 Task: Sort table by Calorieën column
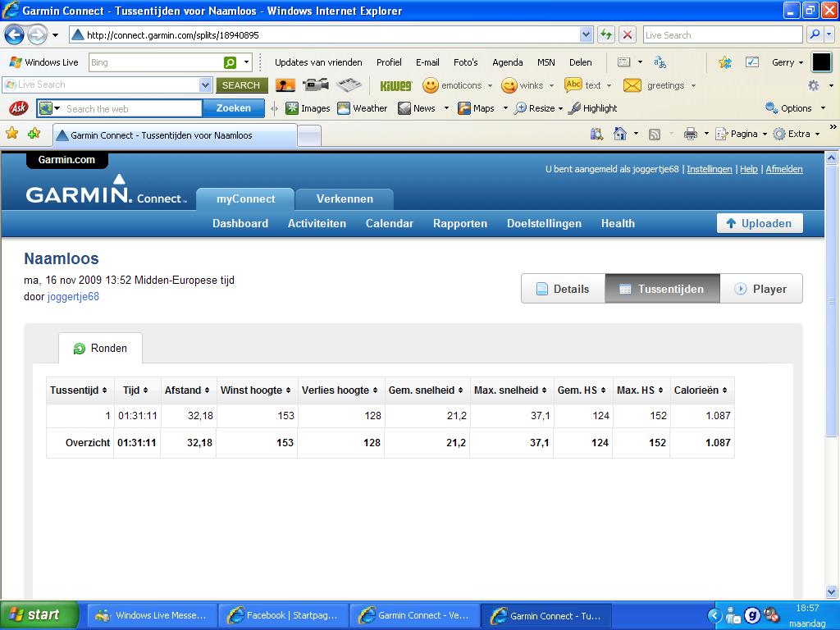pos(701,390)
